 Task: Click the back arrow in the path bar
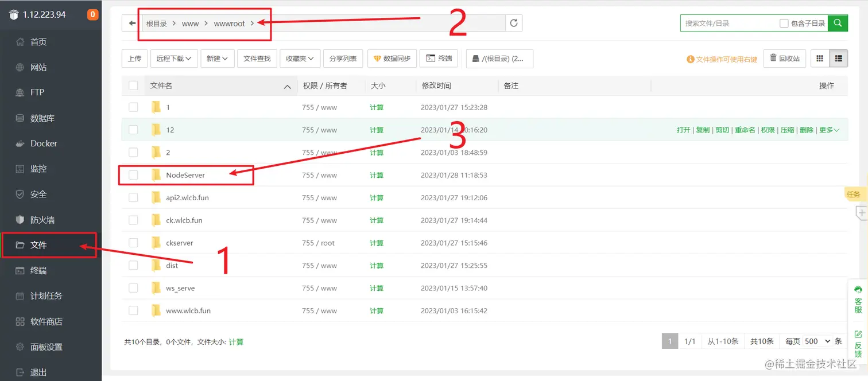pyautogui.click(x=132, y=23)
